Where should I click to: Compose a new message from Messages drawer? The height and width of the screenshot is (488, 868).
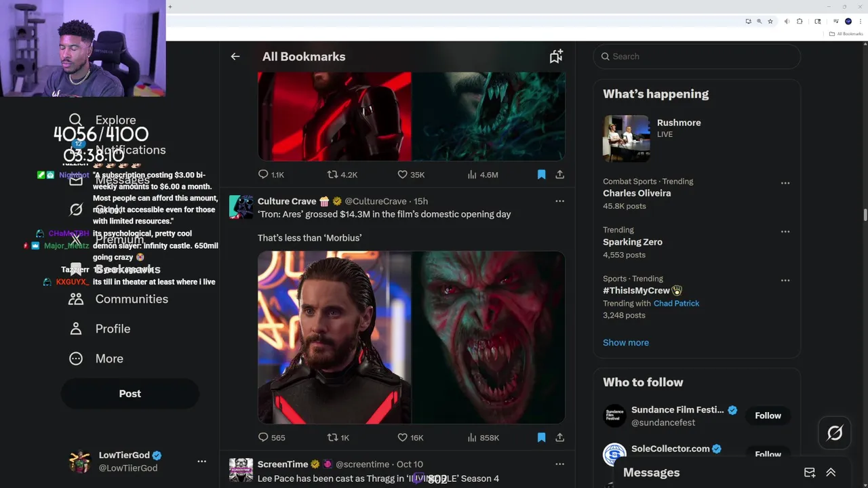pos(810,473)
